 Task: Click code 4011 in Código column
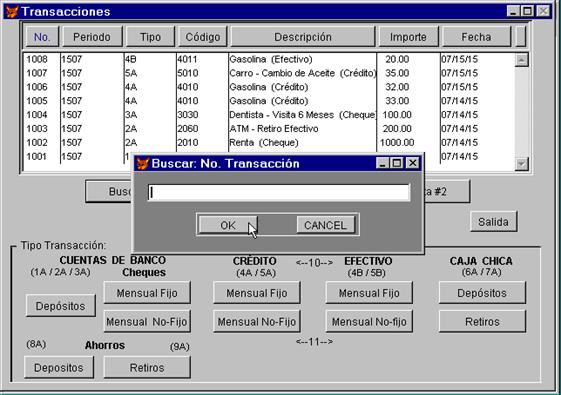coord(187,59)
